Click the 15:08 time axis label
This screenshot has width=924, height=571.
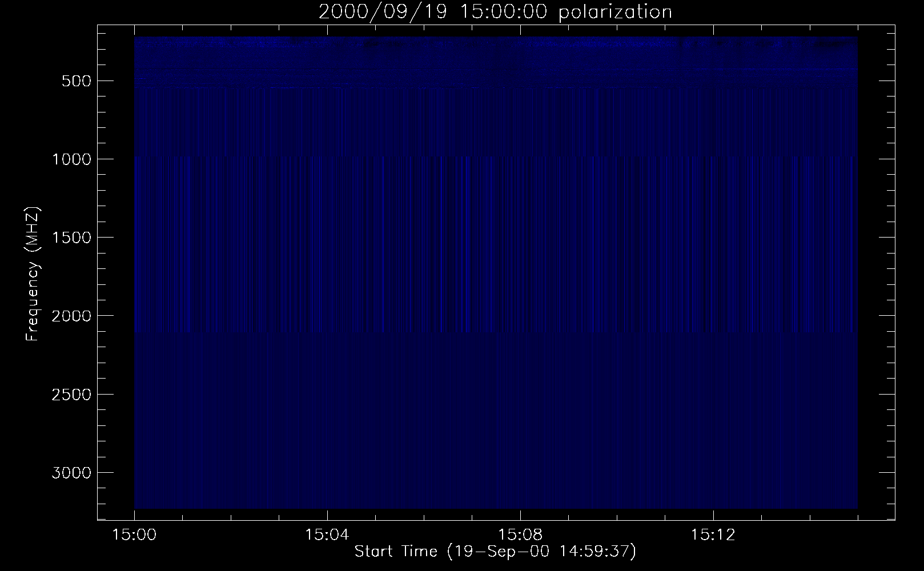coord(520,536)
